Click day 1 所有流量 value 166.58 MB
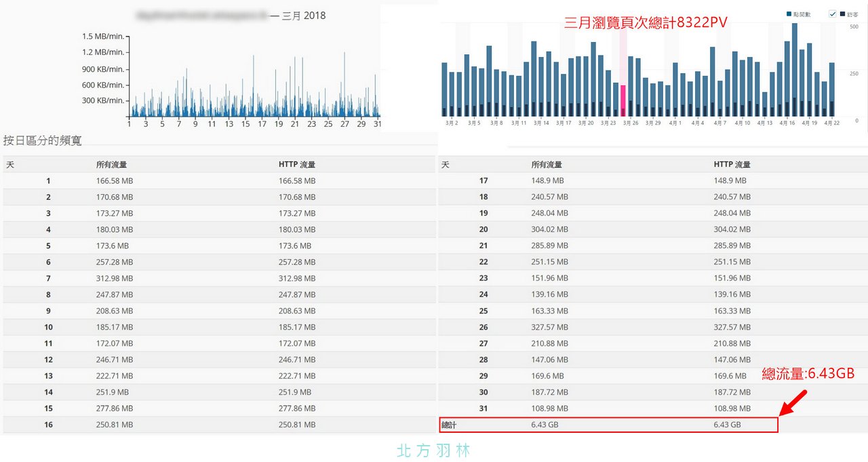868x462 pixels. pos(115,180)
